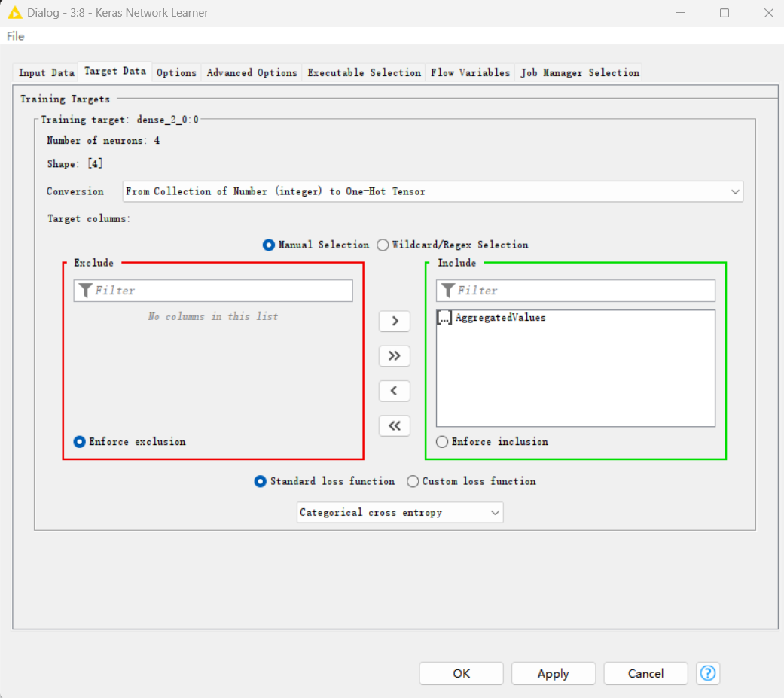Click the move-left single arrow button

394,391
